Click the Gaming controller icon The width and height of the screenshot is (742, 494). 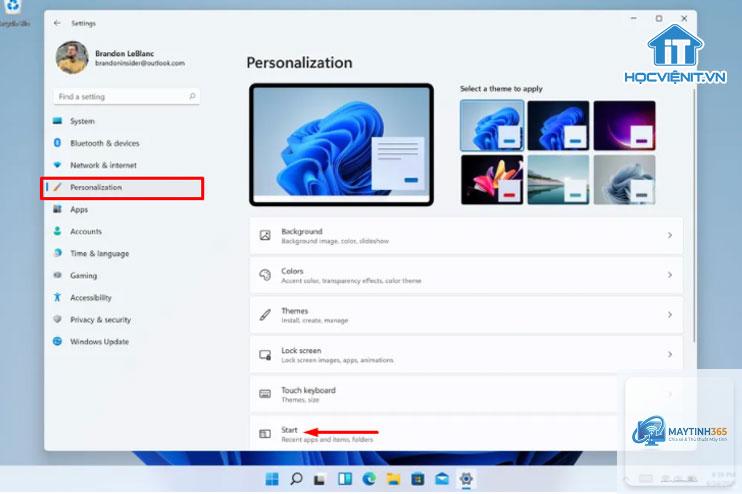coord(57,275)
